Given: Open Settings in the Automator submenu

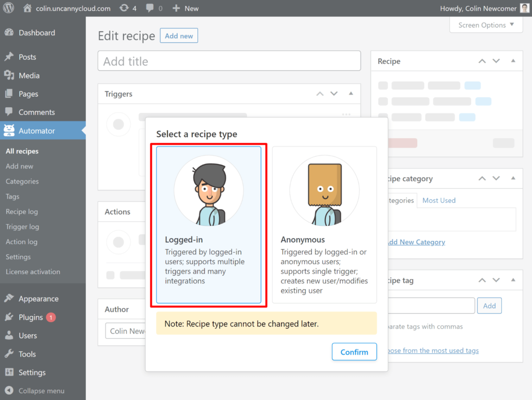Looking at the screenshot, I should 18,257.
